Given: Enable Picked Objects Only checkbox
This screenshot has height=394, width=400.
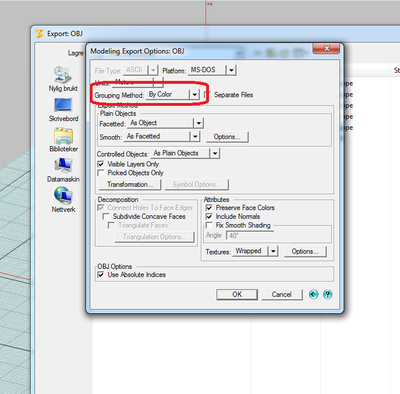Looking at the screenshot, I should coord(101,173).
